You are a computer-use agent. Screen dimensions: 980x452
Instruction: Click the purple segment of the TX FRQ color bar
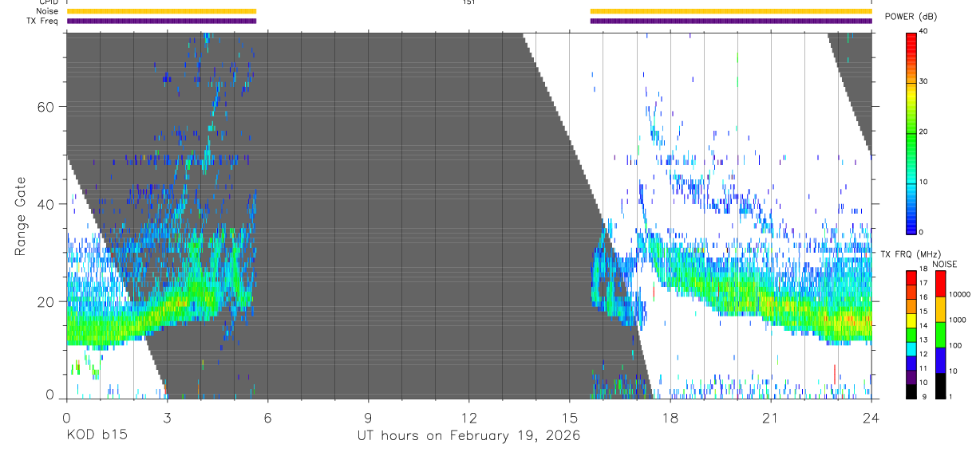point(911,377)
